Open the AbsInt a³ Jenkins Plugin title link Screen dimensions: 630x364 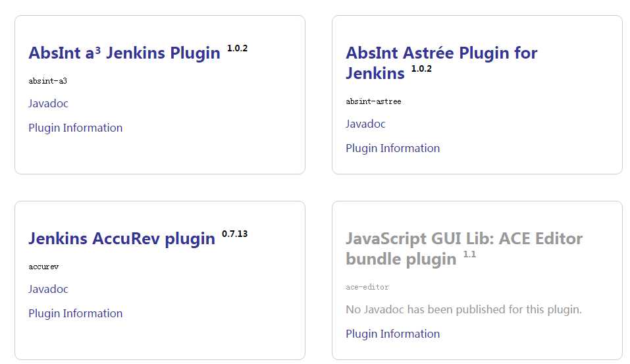tap(124, 53)
